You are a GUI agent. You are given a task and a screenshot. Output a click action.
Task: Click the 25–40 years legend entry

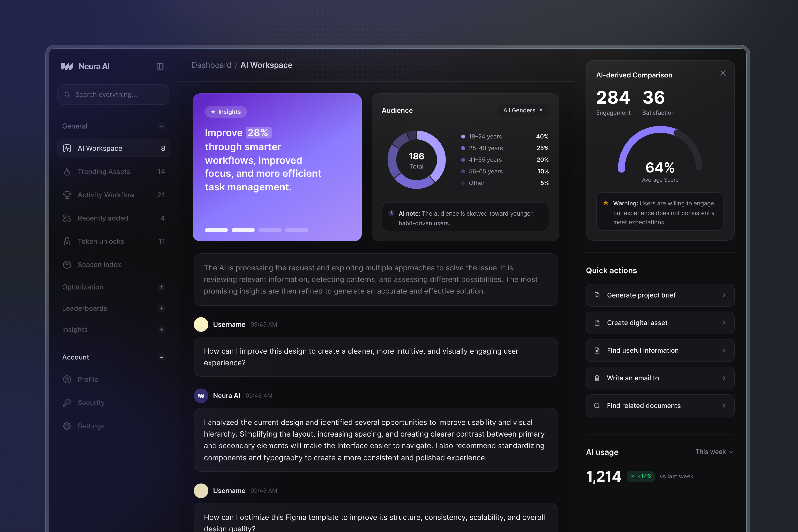pyautogui.click(x=505, y=148)
